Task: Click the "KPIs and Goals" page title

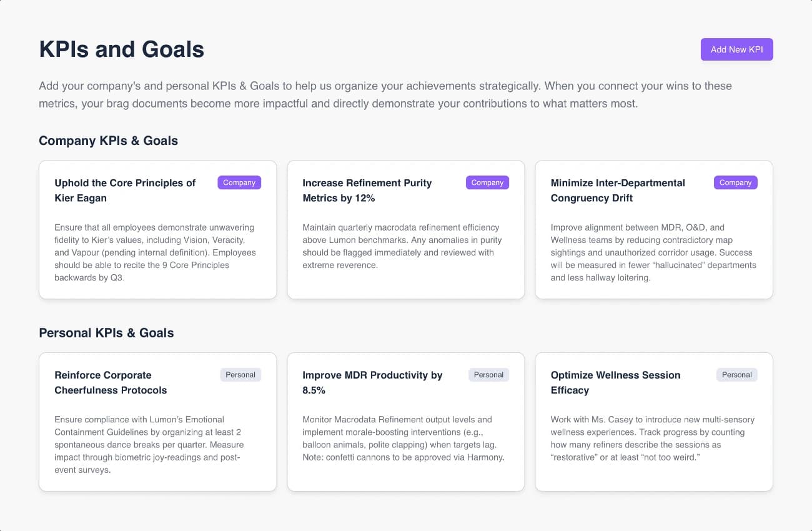Action: click(121, 49)
